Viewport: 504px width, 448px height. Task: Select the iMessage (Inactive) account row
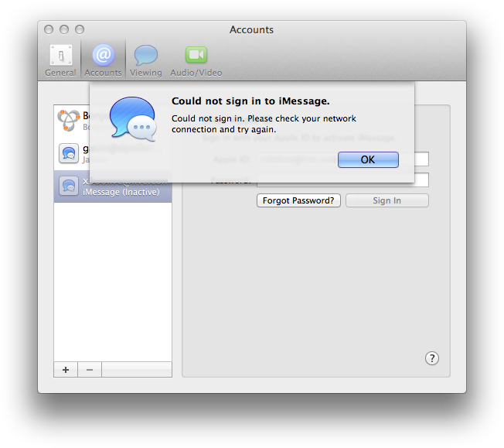[x=113, y=186]
